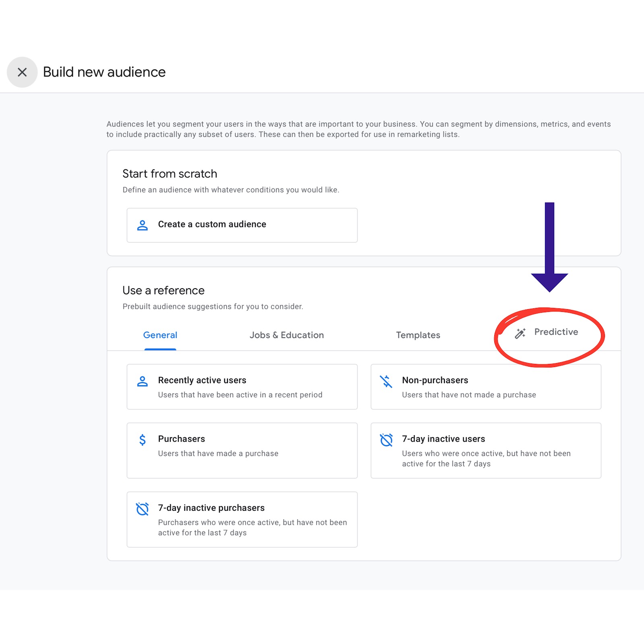
Task: Open the Jobs & Education tab
Action: (287, 335)
